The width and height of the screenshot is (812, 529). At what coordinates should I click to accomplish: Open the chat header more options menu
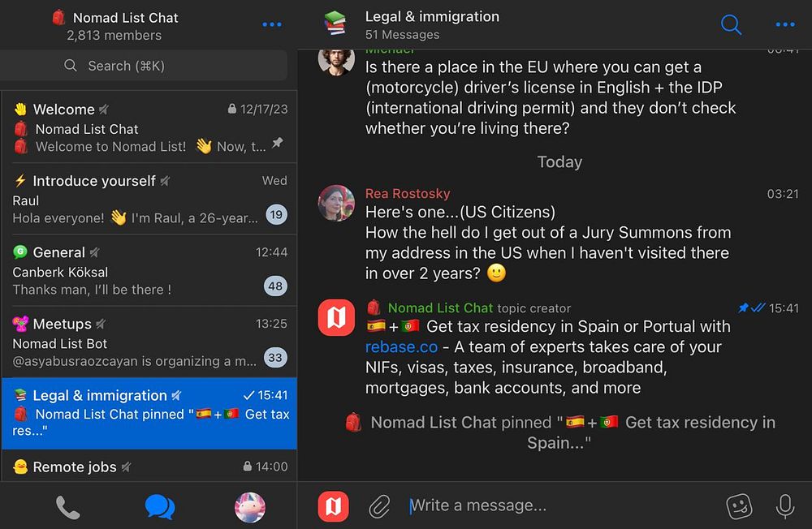pyautogui.click(x=785, y=24)
